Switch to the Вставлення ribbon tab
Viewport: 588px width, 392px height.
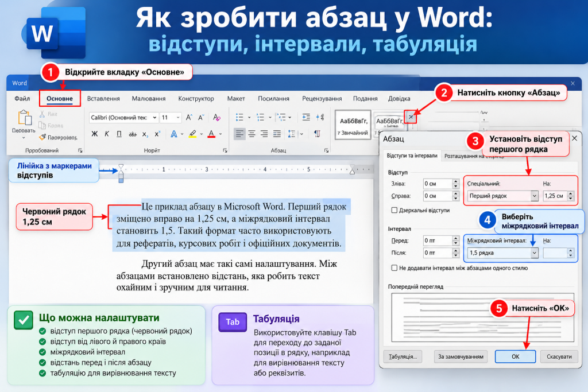click(x=103, y=99)
